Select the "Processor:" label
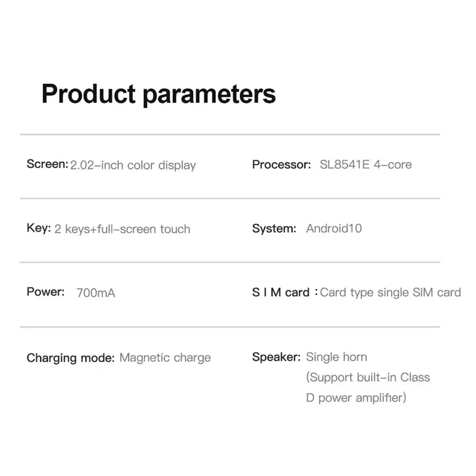Image resolution: width=476 pixels, height=476 pixels. tap(281, 164)
